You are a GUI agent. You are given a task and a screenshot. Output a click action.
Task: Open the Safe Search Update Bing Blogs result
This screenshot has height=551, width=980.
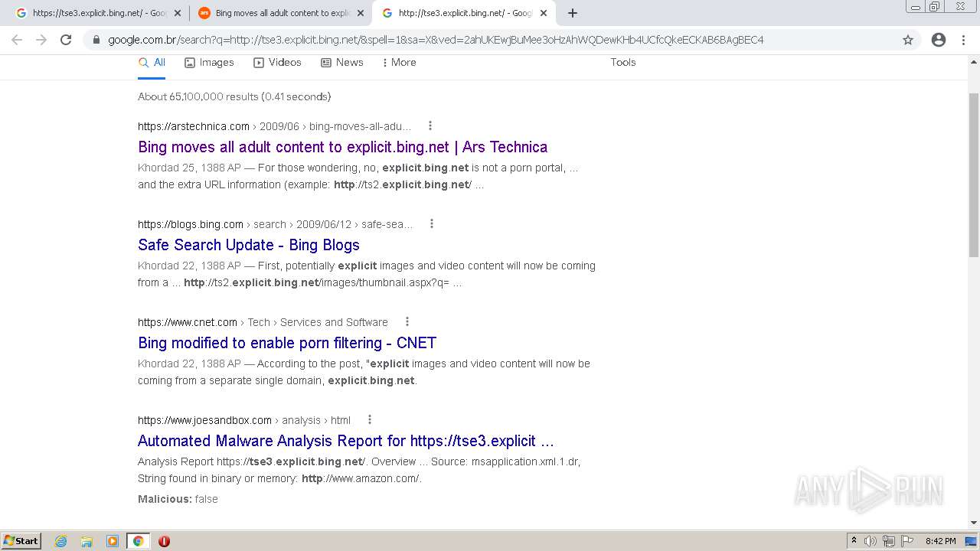click(249, 245)
